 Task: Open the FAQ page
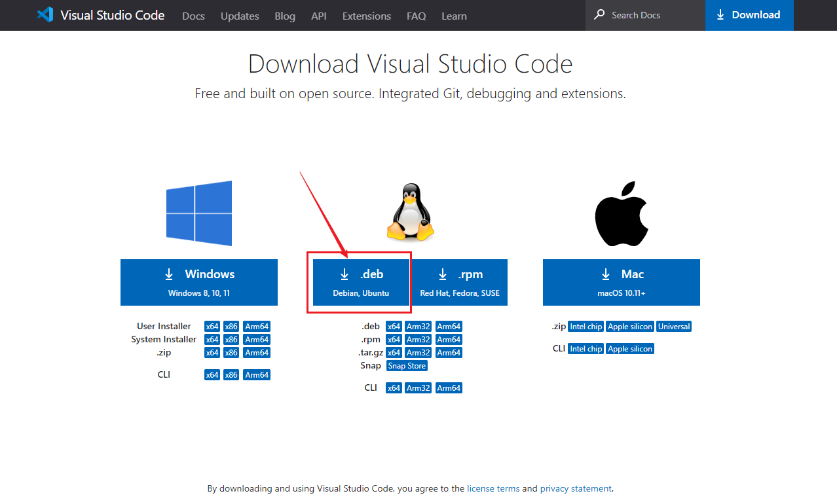click(416, 16)
